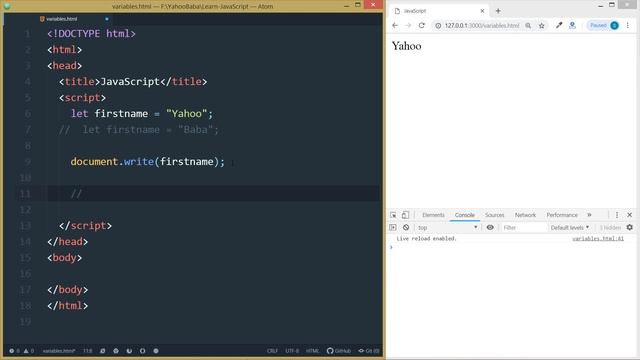Viewport: 640px width, 360px height.
Task: Expand more DevTools tabs chevron
Action: click(x=589, y=215)
